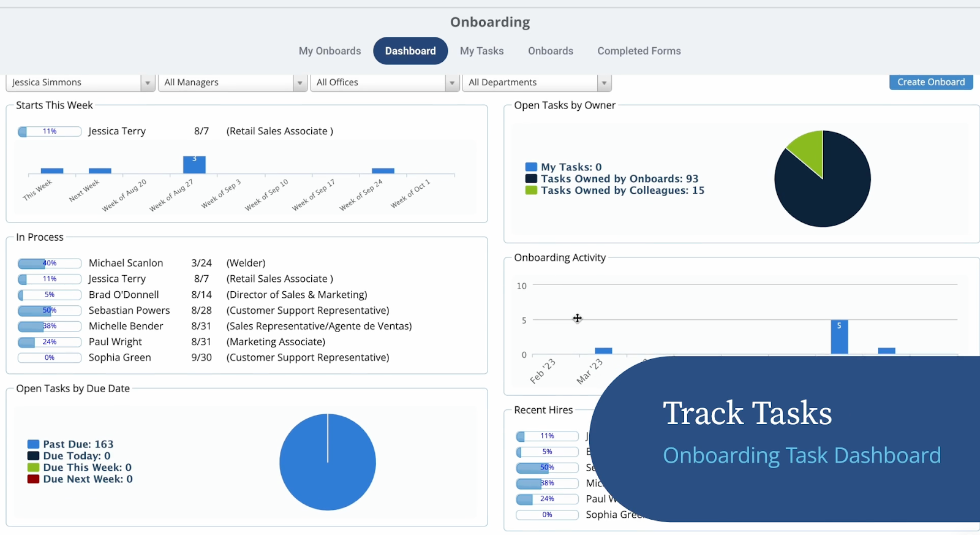Click the 3/24 start date

(202, 263)
